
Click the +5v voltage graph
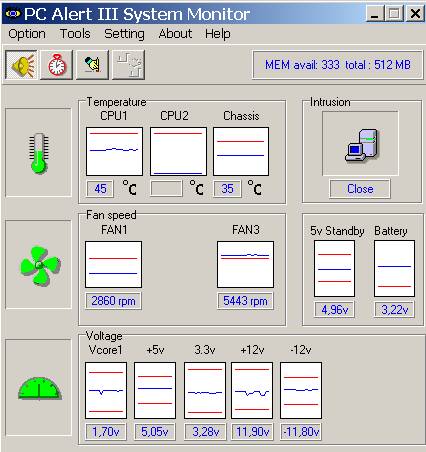pyautogui.click(x=155, y=390)
